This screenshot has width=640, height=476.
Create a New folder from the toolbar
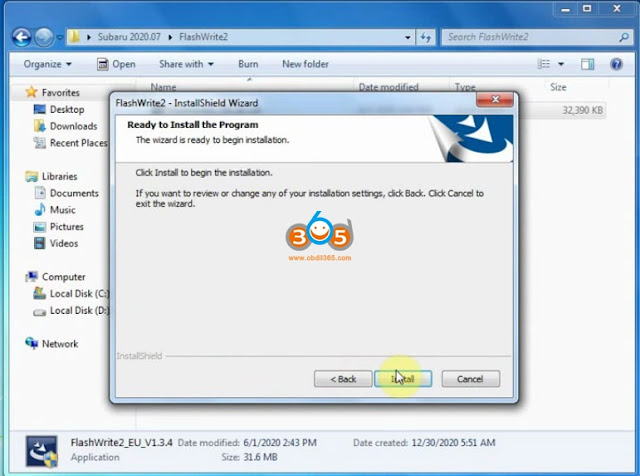click(x=305, y=64)
